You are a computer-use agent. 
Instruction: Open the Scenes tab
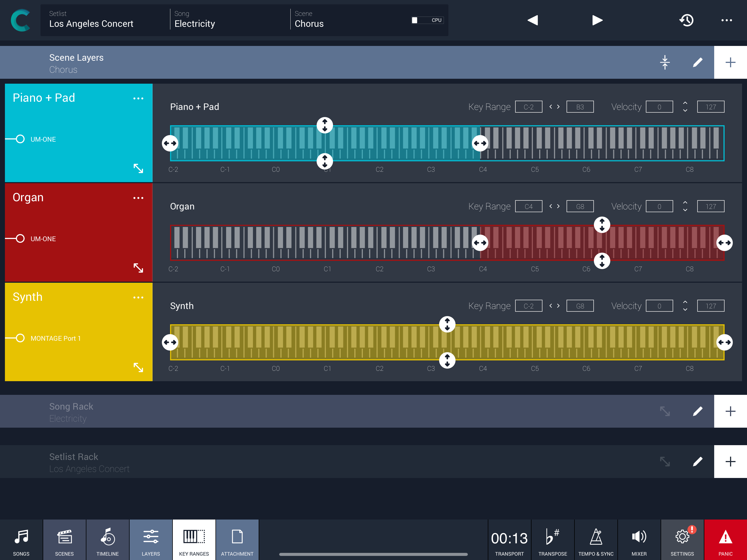tap(64, 540)
